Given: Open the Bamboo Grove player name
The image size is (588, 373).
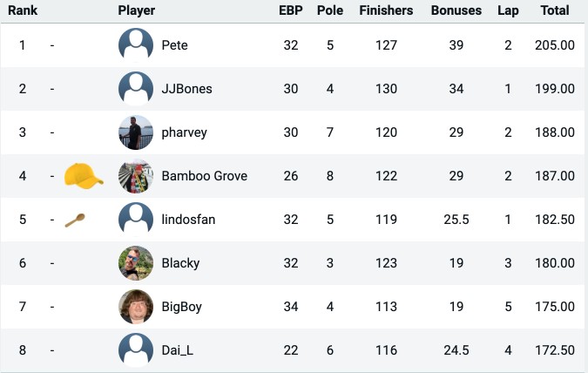Looking at the screenshot, I should [x=205, y=176].
